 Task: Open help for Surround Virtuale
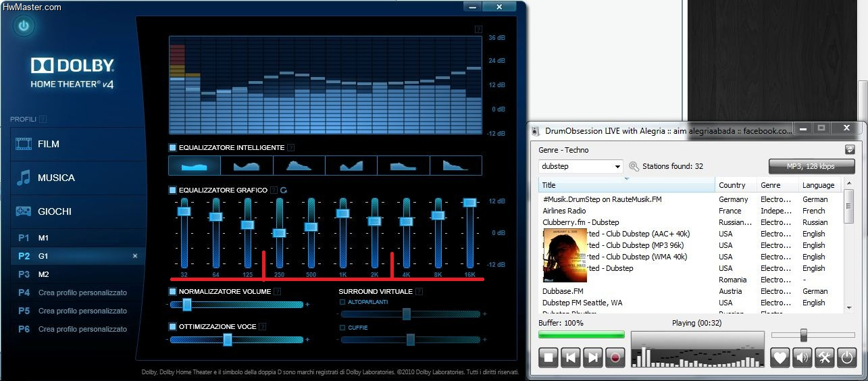tap(419, 292)
